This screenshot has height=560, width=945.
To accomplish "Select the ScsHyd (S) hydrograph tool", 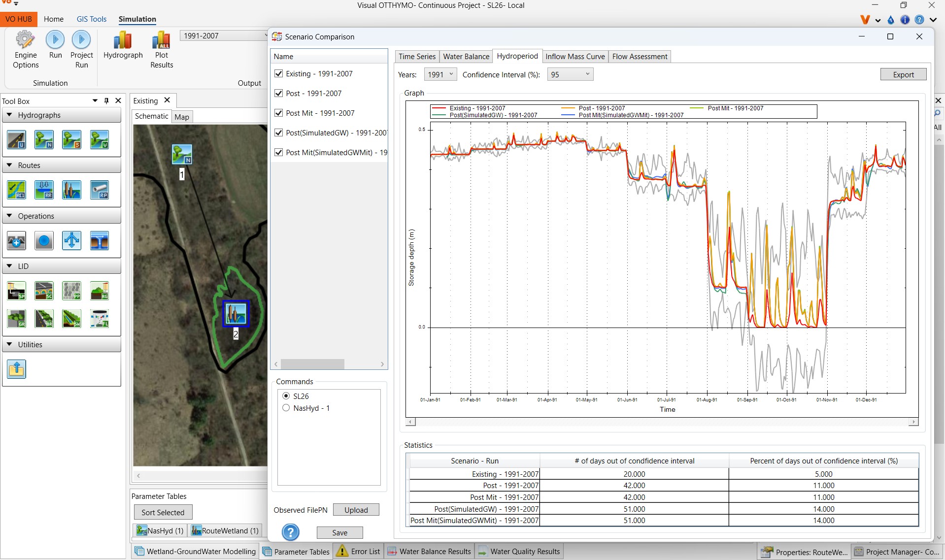I will [71, 140].
